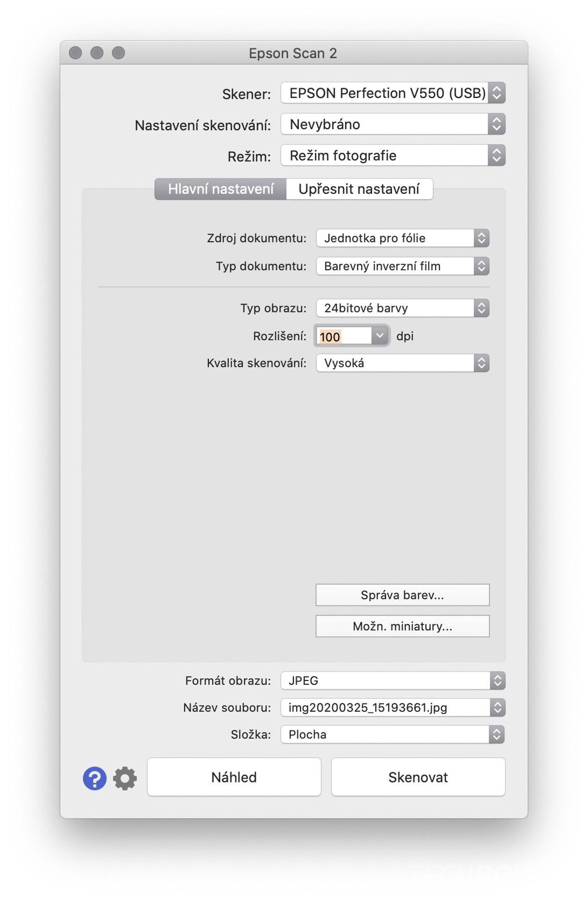
Task: Select the Hlavní nastavení tab
Action: (x=221, y=189)
